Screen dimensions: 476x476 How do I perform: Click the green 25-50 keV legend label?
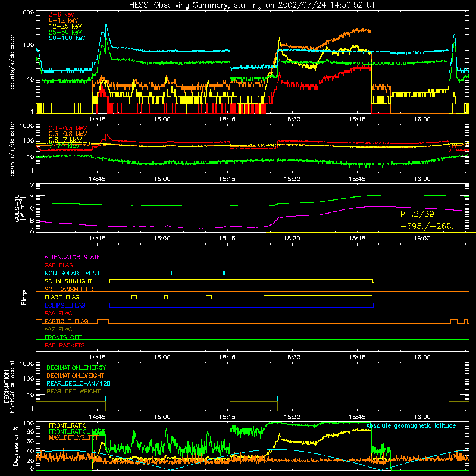click(65, 32)
